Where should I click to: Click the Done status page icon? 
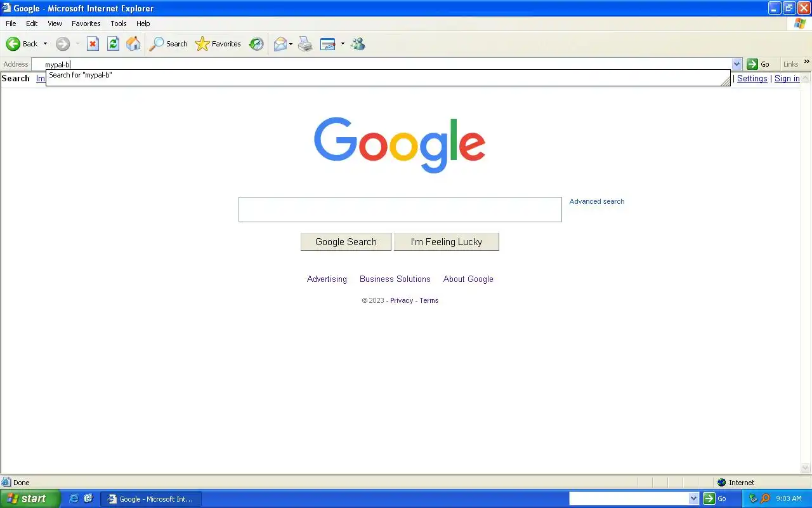tap(6, 483)
